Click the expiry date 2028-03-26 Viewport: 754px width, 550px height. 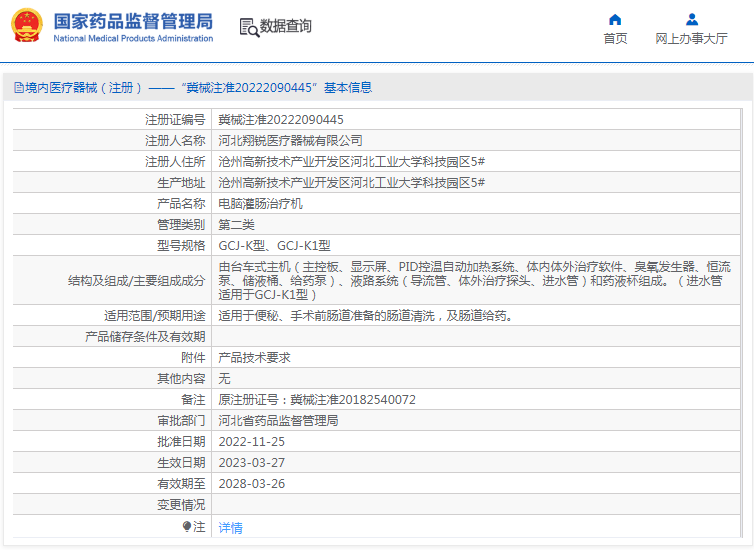[251, 484]
